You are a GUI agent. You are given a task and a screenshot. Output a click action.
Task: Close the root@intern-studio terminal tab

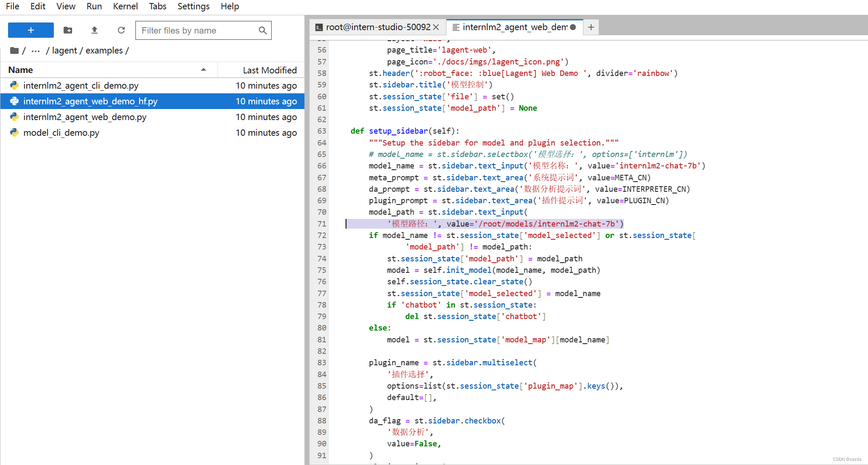[x=436, y=27]
